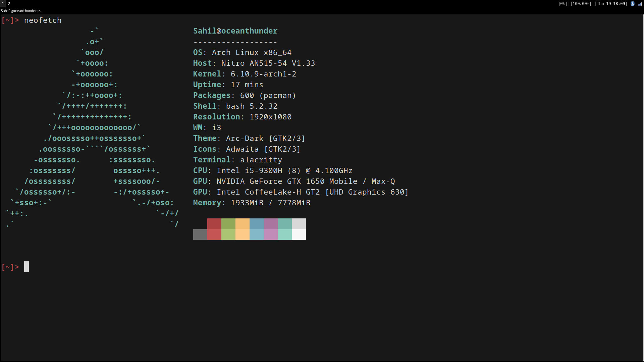Click the orange swatch in the neofetch palette
The image size is (644, 362).
243,229
